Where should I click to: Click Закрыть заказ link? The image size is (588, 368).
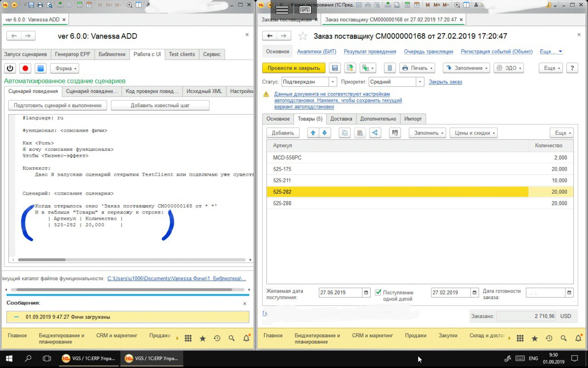(446, 82)
